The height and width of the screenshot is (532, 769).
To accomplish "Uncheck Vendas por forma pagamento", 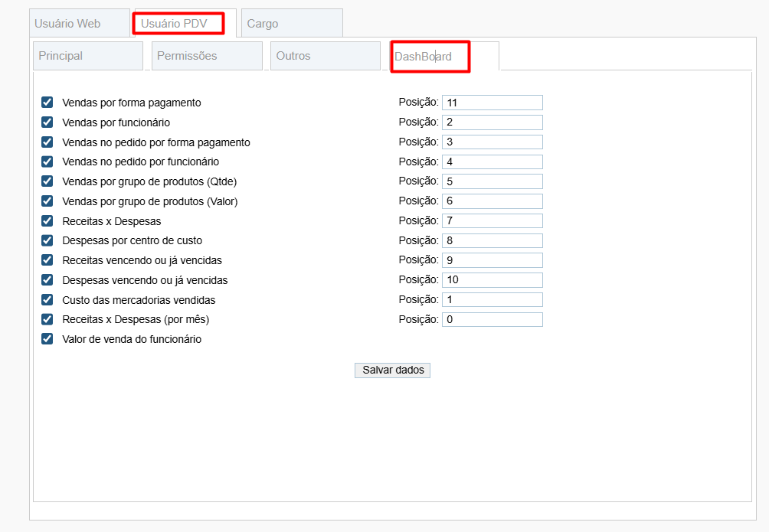I will point(47,102).
